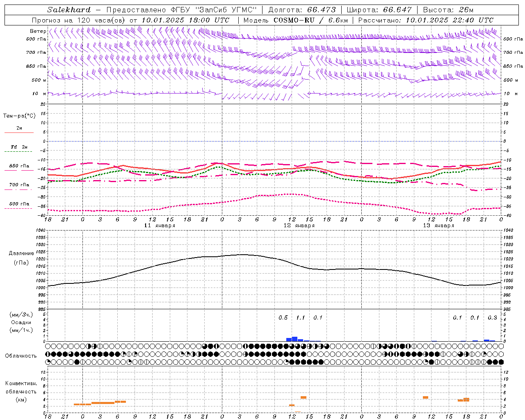Select the 1.1 precipitation amount value
The height and width of the screenshot is (420, 525).
coord(300,318)
